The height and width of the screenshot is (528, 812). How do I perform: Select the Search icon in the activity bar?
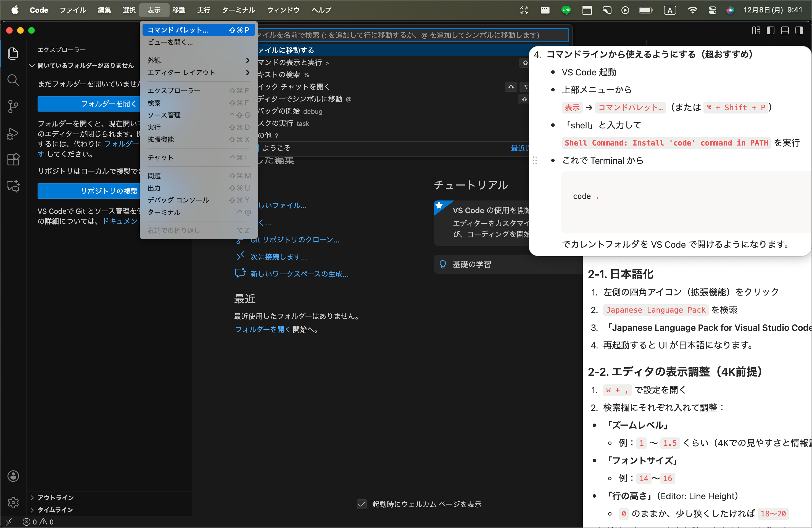click(x=13, y=80)
